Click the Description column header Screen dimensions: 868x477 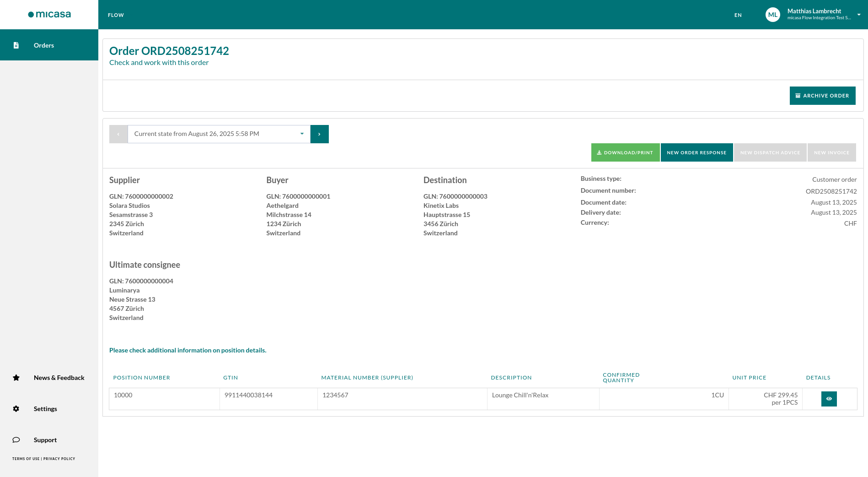tap(511, 378)
